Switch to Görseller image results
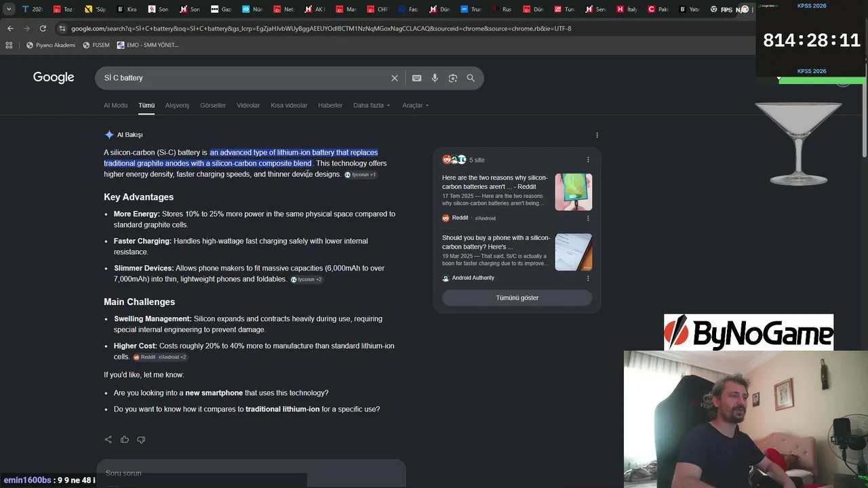 point(213,105)
